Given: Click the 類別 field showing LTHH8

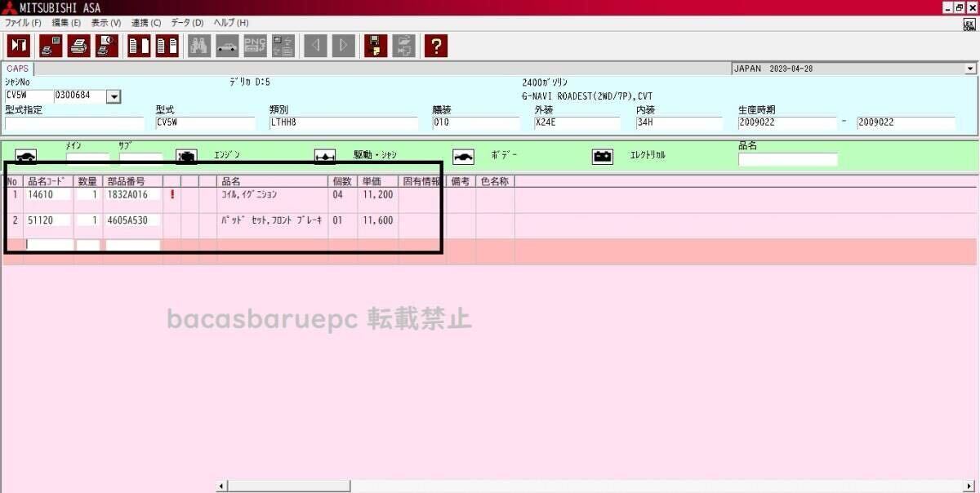Looking at the screenshot, I should point(343,123).
